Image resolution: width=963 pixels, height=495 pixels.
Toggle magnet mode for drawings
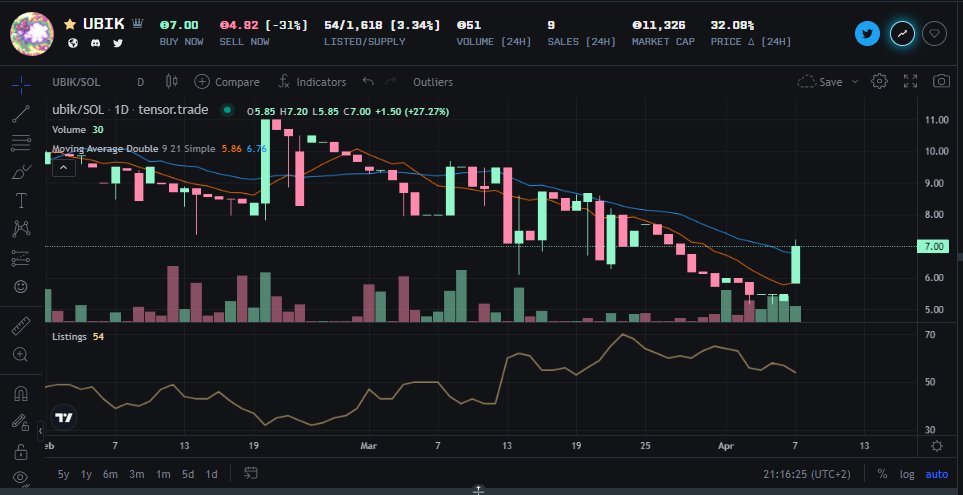(x=21, y=394)
